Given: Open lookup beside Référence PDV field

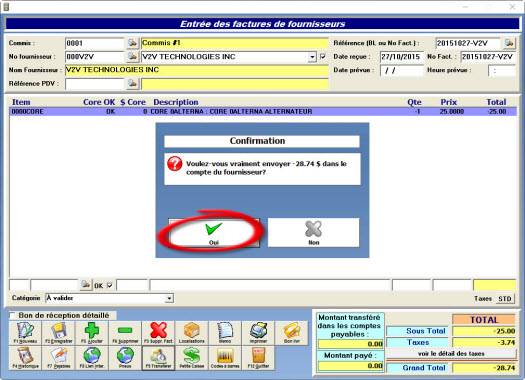Looking at the screenshot, I should 133,83.
